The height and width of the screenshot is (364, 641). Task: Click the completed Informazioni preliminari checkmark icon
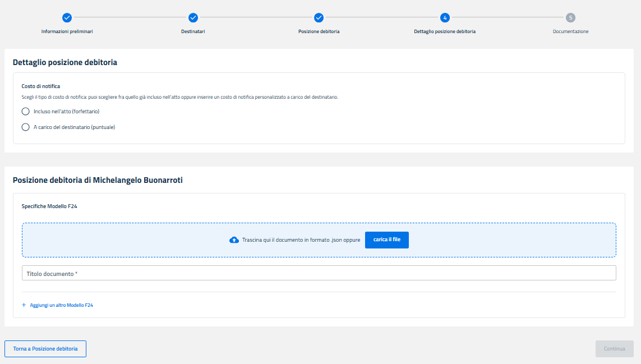[x=67, y=17]
